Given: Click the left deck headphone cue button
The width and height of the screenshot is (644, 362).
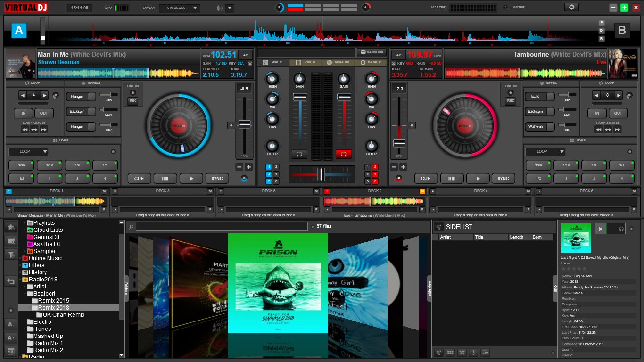Looking at the screenshot, I should click(299, 154).
